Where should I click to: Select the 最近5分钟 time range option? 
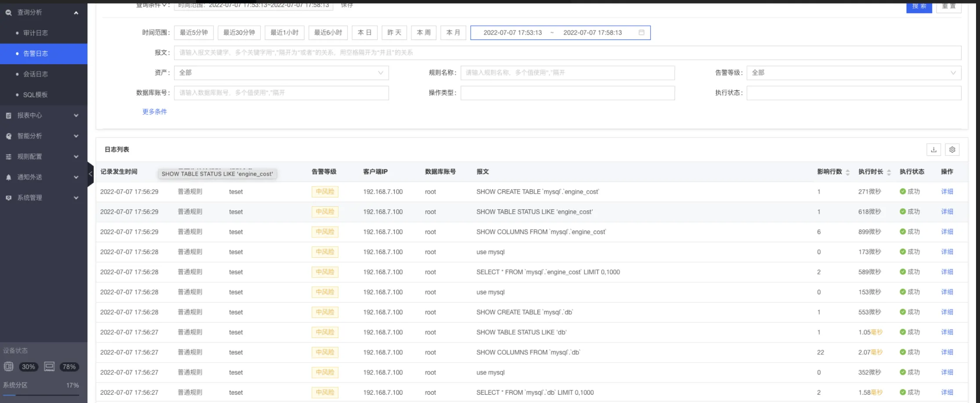(194, 32)
